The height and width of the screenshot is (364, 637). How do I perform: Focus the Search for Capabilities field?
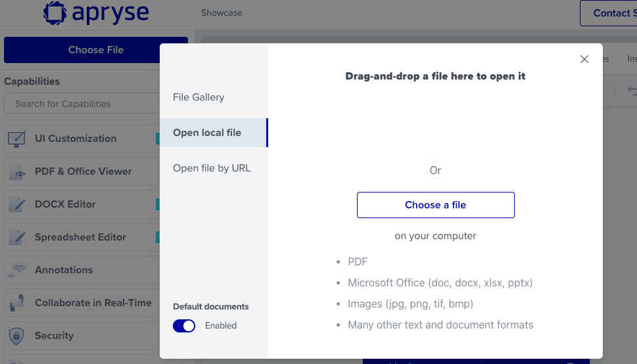pos(82,104)
